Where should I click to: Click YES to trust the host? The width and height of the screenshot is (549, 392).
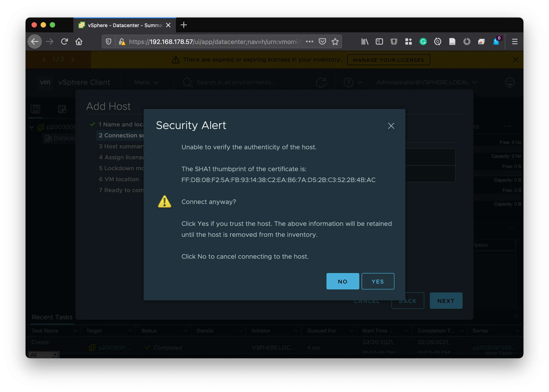tap(378, 281)
